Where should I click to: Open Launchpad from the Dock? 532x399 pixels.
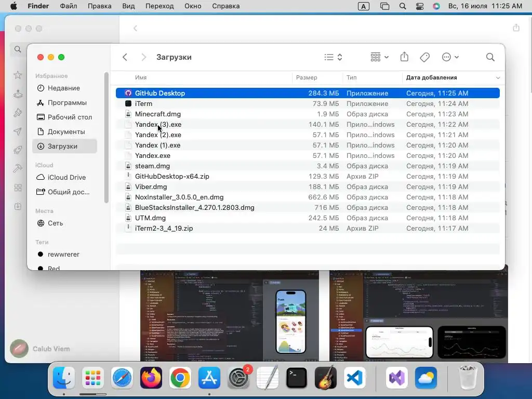93,378
